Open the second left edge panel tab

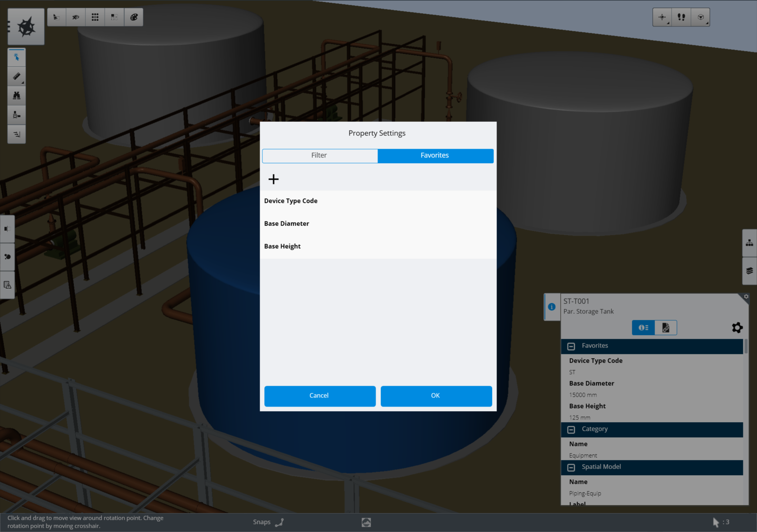coord(7,257)
